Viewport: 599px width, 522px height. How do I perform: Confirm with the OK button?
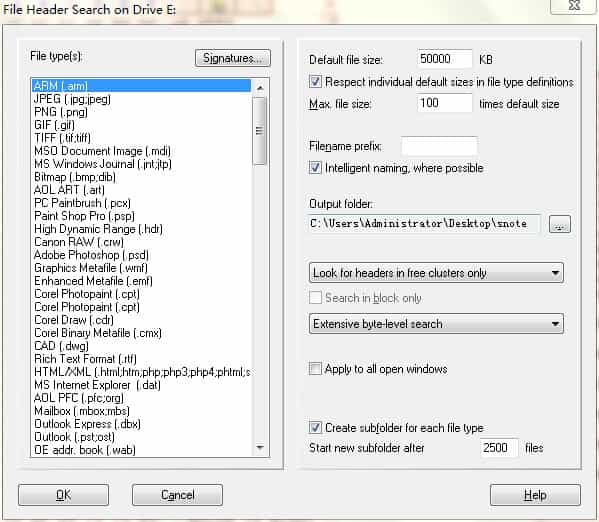coord(63,495)
